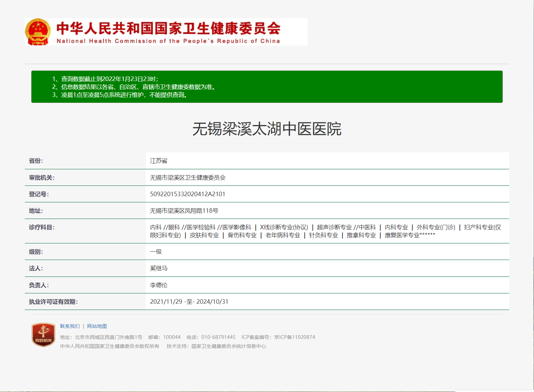The height and width of the screenshot is (392, 534).
Task: Click the 地址 row label in the table
Action: (x=36, y=211)
